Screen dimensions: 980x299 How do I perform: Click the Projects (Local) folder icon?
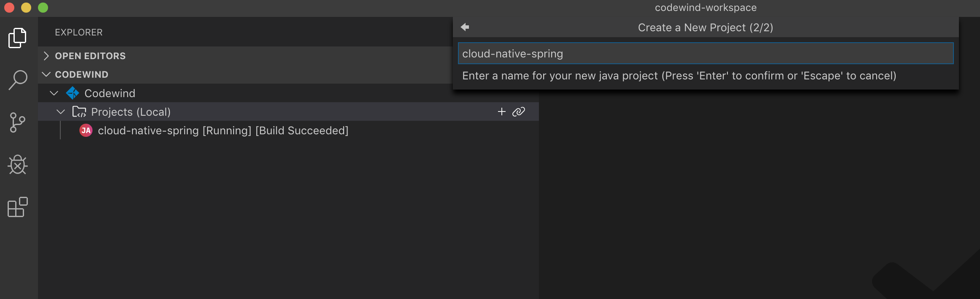(x=79, y=111)
